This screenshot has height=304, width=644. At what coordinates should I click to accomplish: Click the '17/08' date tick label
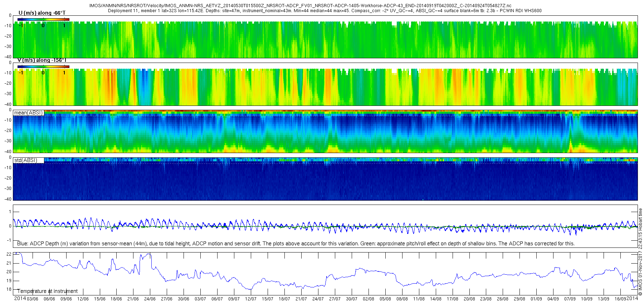click(453, 299)
